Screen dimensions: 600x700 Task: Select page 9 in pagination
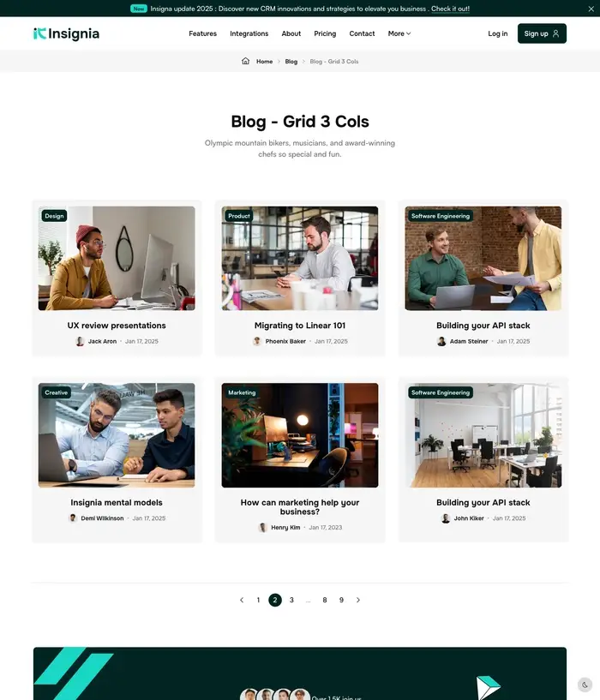341,600
